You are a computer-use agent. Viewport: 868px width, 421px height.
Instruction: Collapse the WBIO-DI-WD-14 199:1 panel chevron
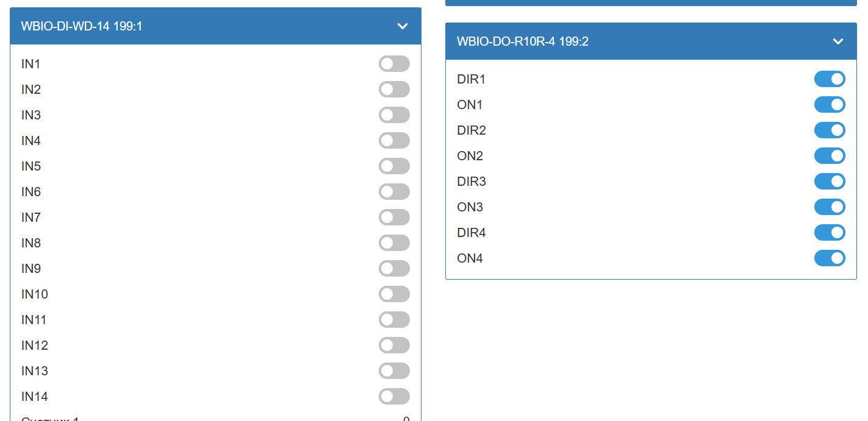pyautogui.click(x=402, y=26)
